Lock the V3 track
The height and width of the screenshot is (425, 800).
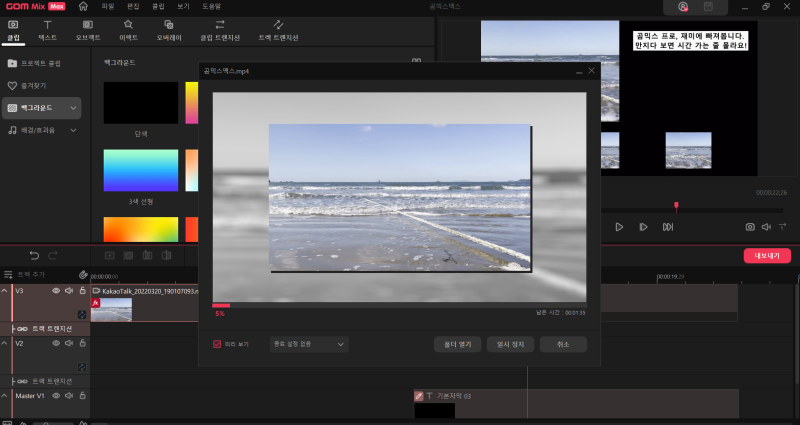(82, 290)
